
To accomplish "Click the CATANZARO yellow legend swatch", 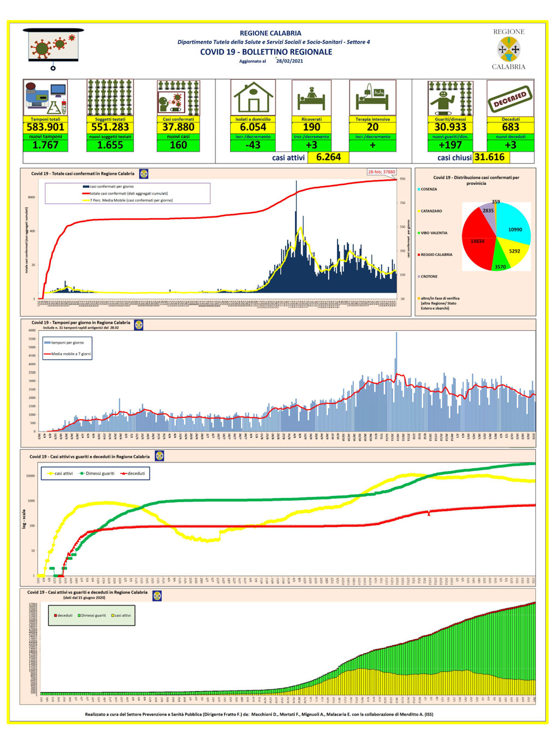I will point(419,211).
